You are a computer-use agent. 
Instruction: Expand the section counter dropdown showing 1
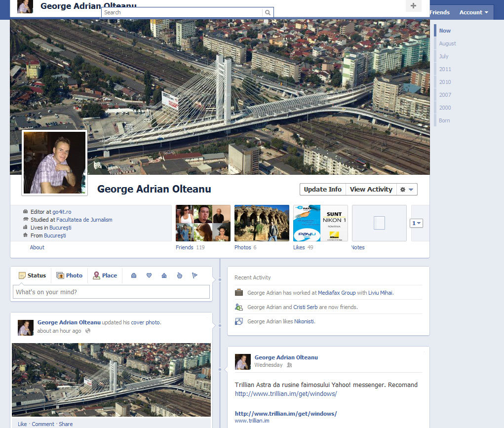click(x=416, y=223)
